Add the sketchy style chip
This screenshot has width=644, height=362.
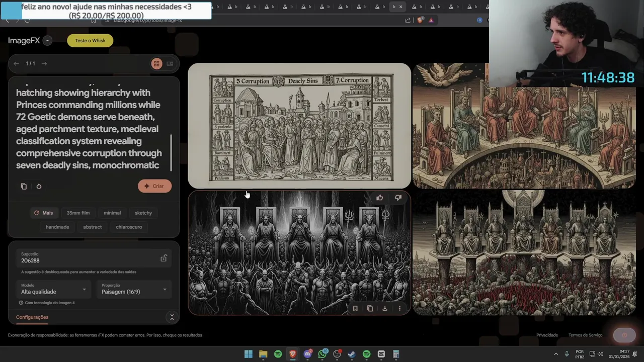pyautogui.click(x=143, y=213)
